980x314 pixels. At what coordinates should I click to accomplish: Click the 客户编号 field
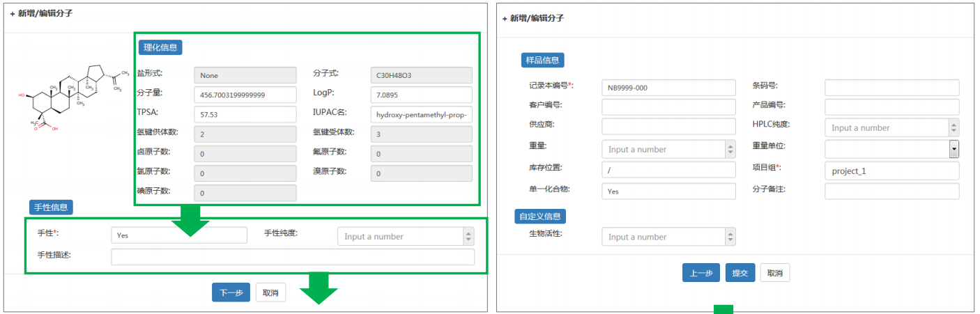click(668, 107)
